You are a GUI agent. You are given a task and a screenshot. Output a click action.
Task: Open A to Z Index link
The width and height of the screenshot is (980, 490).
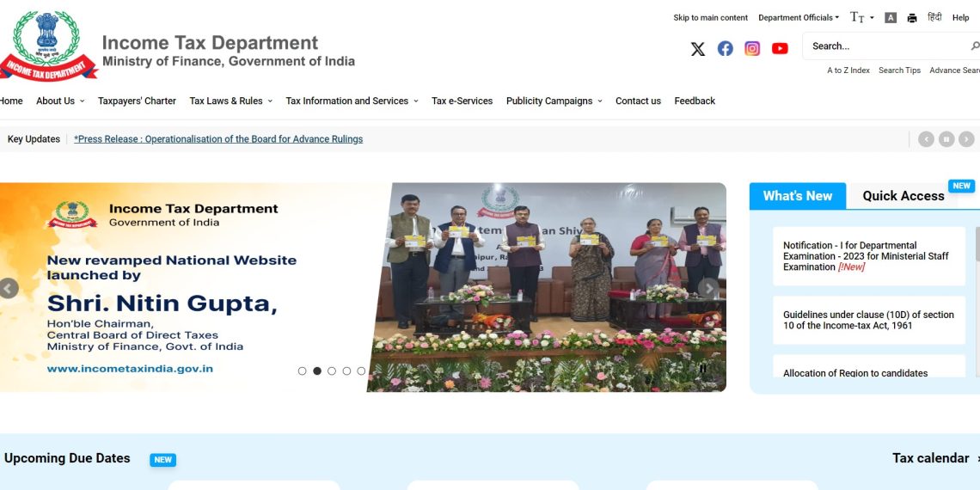848,70
